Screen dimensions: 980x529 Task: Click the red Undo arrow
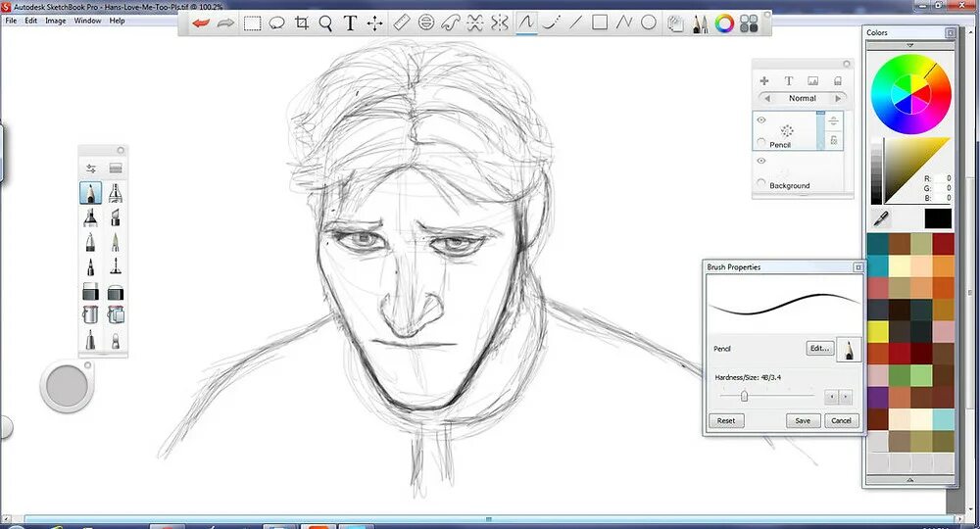pos(200,24)
